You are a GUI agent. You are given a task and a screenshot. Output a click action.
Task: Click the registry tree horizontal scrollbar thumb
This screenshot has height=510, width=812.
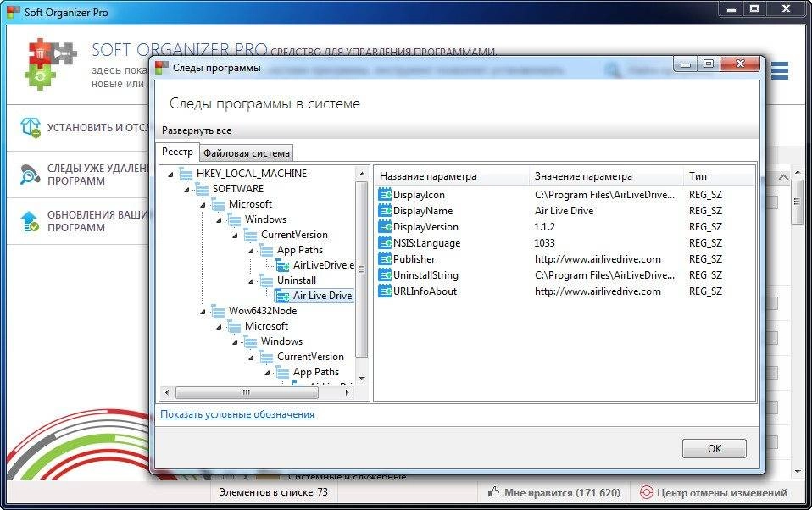[x=247, y=392]
